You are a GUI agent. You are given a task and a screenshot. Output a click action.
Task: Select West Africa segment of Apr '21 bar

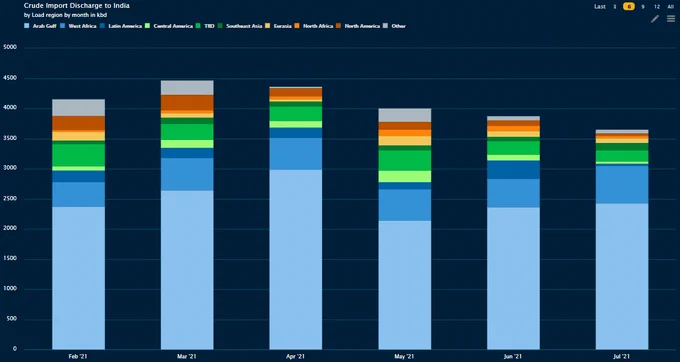click(296, 154)
